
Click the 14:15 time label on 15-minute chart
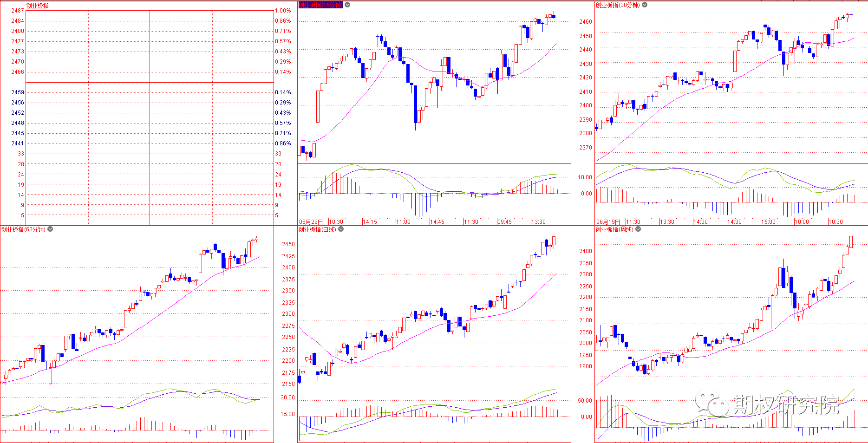click(370, 222)
